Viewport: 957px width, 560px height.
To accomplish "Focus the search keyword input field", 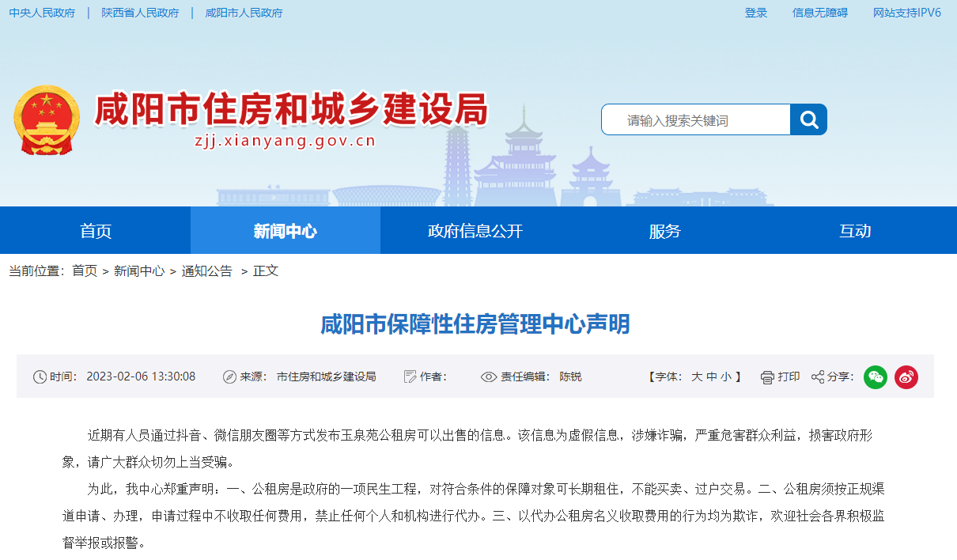I will pos(696,119).
